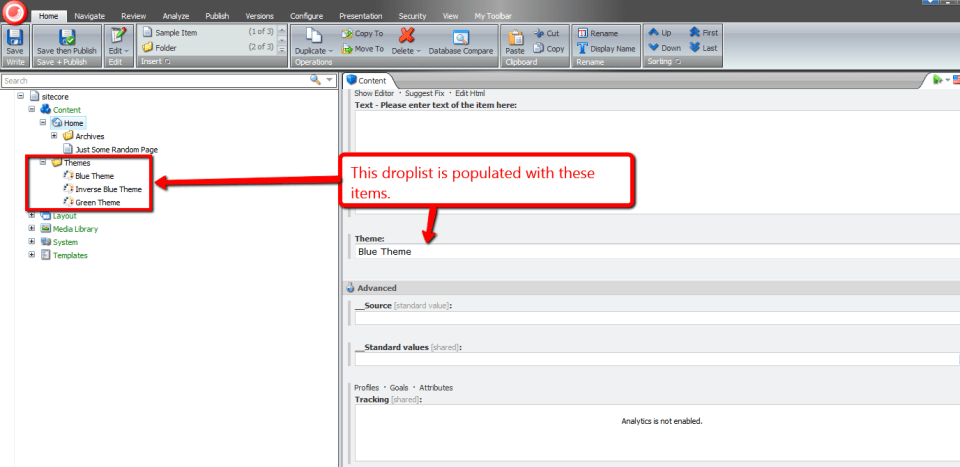Click the Edit pencil icon
Screen dimensions: 960x467
coord(116,35)
